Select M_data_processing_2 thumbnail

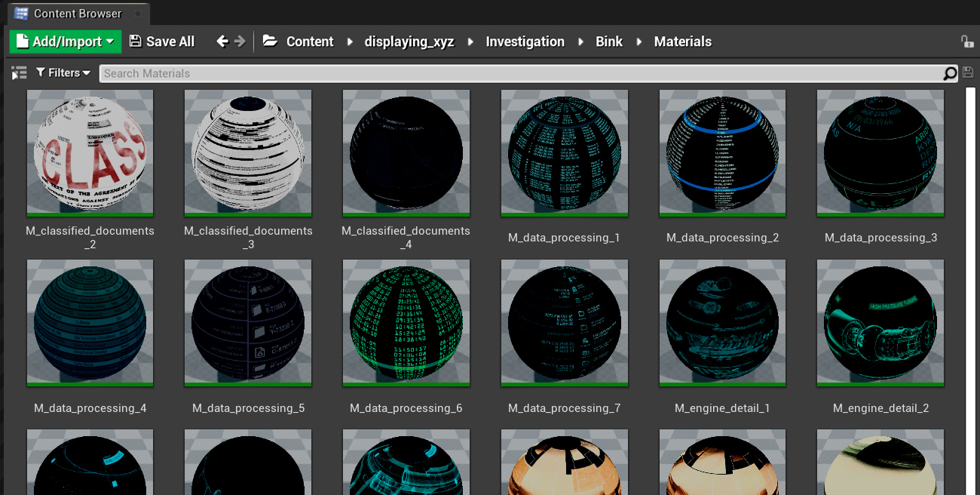[x=723, y=152]
